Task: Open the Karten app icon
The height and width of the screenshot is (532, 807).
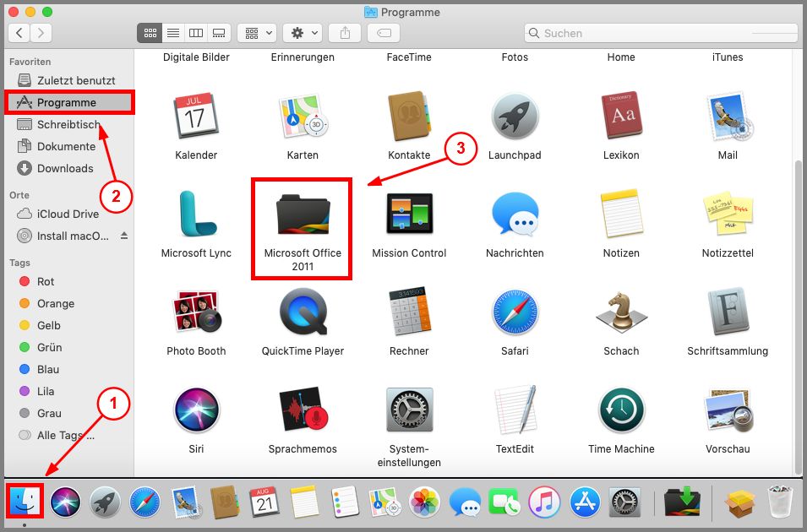Action: coord(303,117)
